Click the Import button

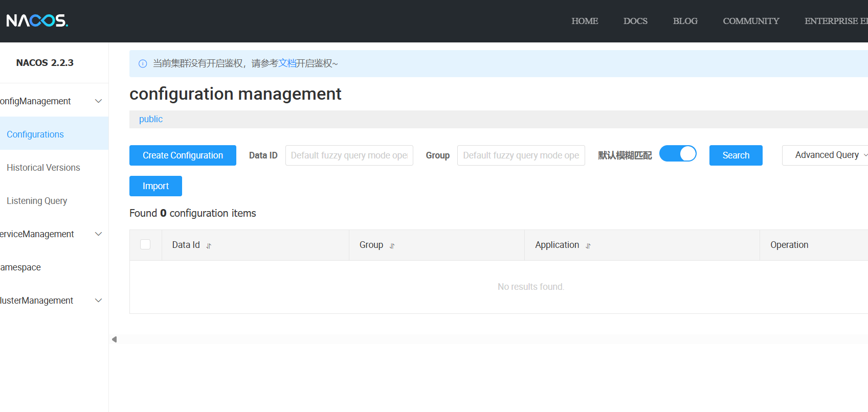(x=155, y=186)
